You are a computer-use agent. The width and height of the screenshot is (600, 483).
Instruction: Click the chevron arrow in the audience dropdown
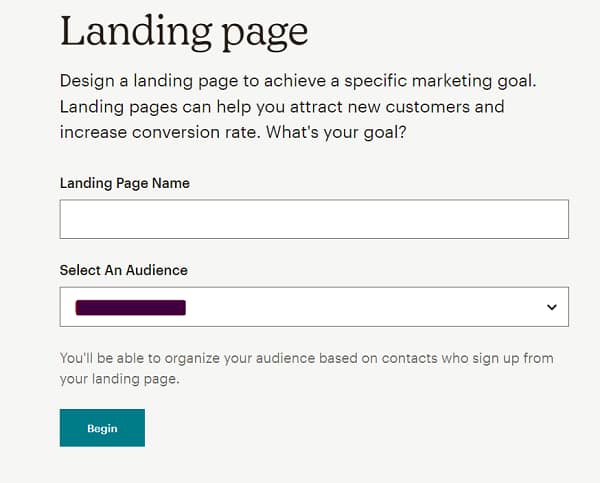[x=551, y=307]
